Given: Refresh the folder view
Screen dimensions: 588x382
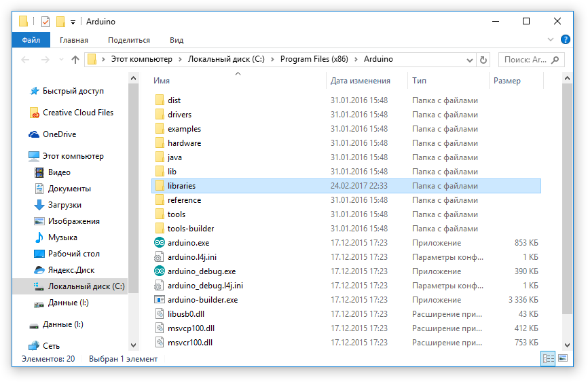Looking at the screenshot, I should 483,60.
